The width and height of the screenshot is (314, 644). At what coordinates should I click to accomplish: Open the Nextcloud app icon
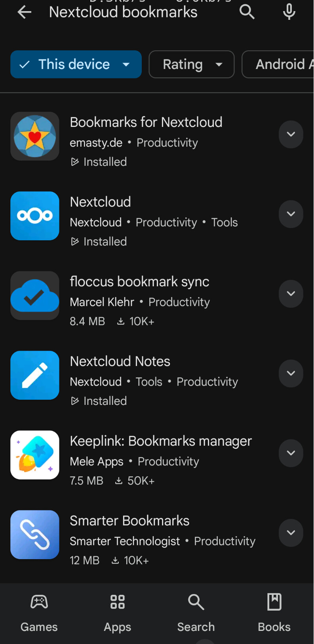click(35, 216)
